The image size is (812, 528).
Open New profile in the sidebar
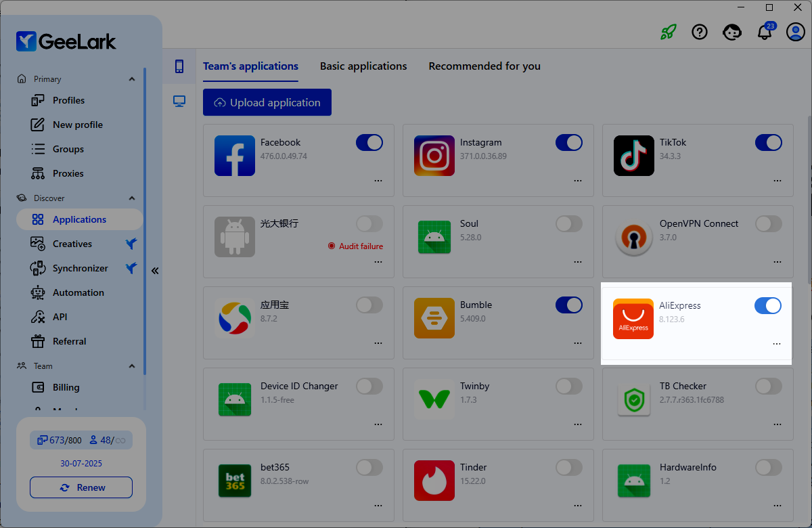(80, 125)
